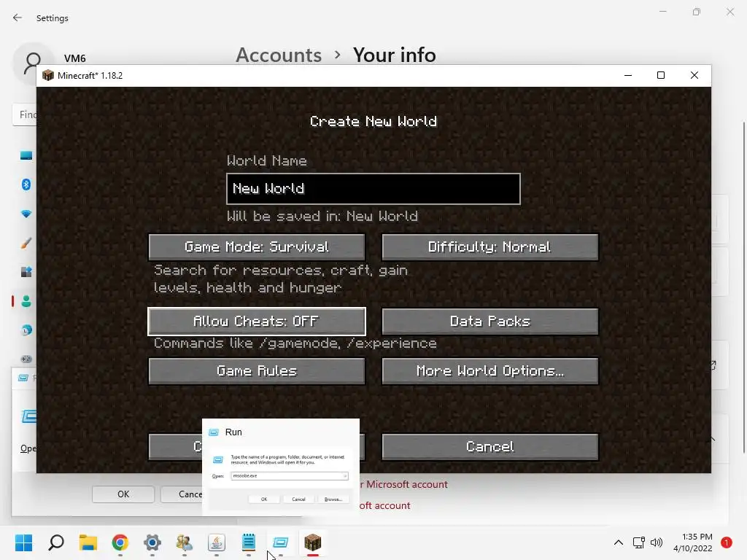Image resolution: width=747 pixels, height=560 pixels.
Task: Click the VM6 user avatar in Settings
Action: tap(32, 62)
